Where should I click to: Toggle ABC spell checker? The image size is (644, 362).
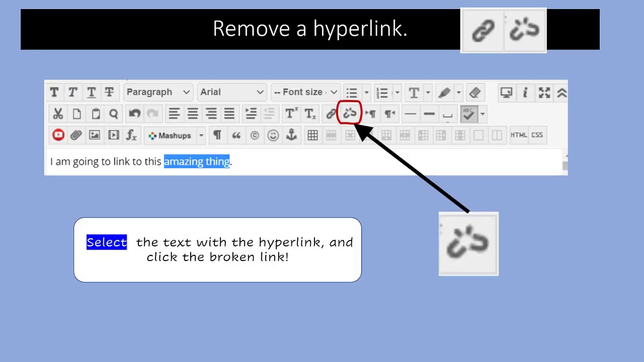[468, 114]
